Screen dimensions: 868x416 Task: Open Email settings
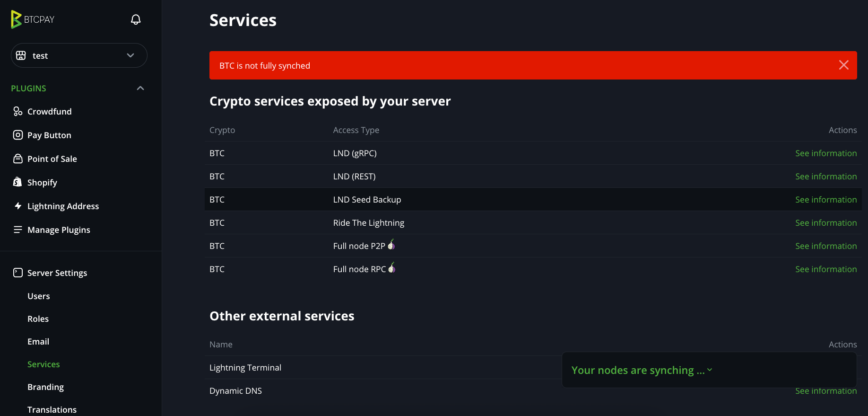coord(38,341)
